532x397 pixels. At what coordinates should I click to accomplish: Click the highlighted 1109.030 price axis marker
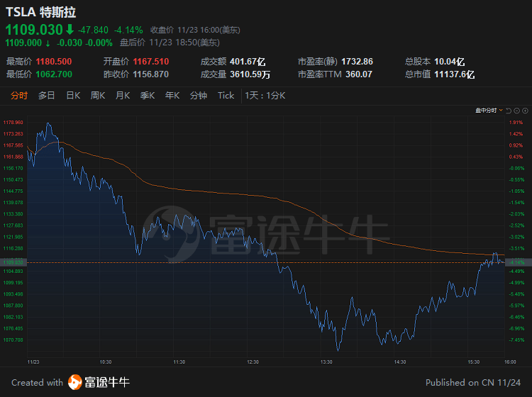coord(13,262)
